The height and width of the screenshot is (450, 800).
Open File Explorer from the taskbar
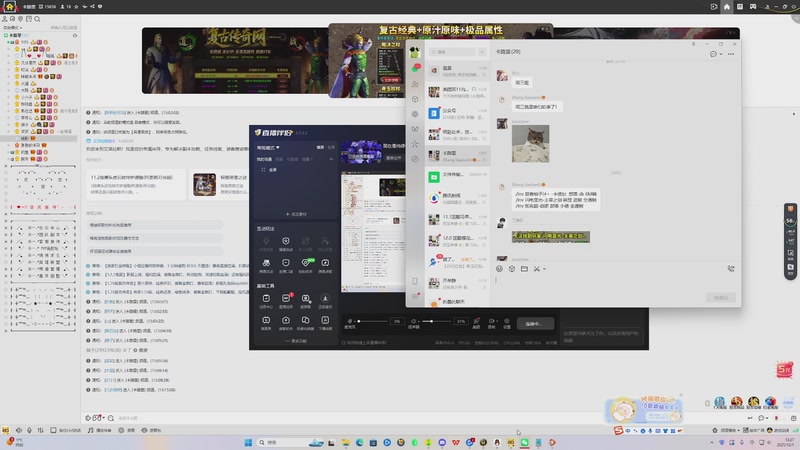345,442
